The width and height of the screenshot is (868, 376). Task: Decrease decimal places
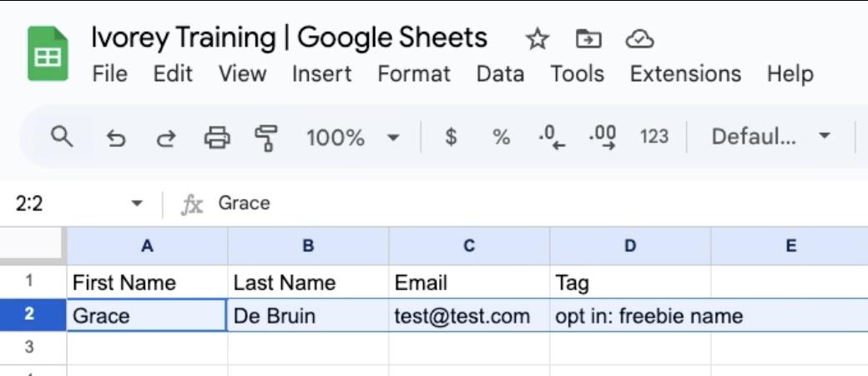[x=551, y=137]
